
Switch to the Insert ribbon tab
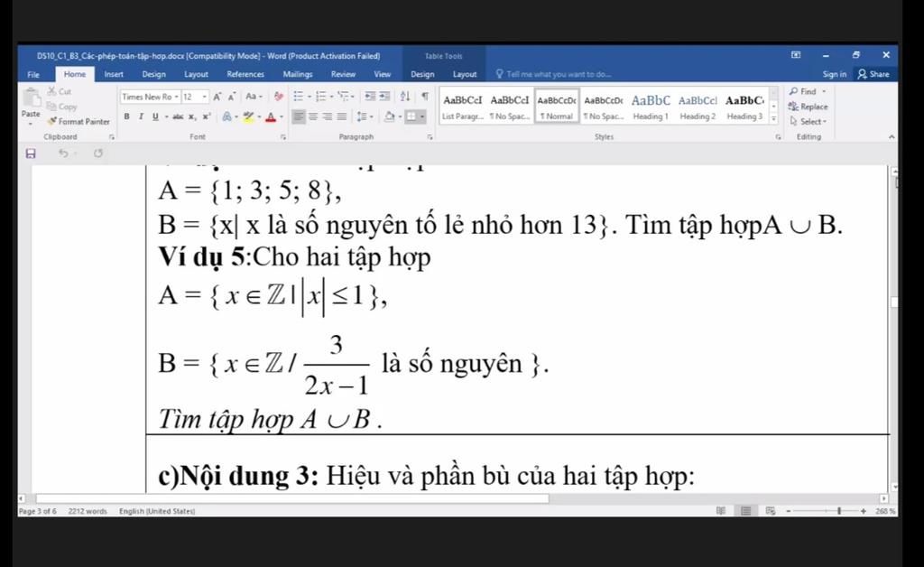point(114,74)
